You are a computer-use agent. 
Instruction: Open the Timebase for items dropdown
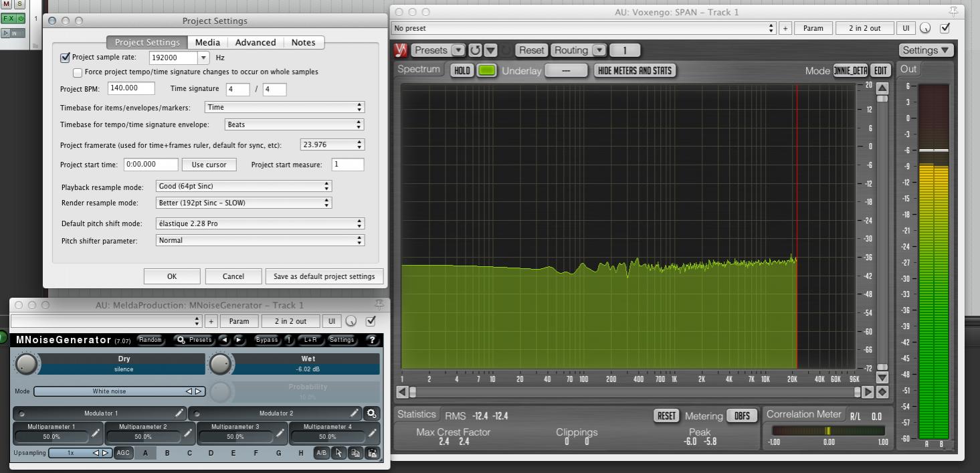[x=284, y=107]
